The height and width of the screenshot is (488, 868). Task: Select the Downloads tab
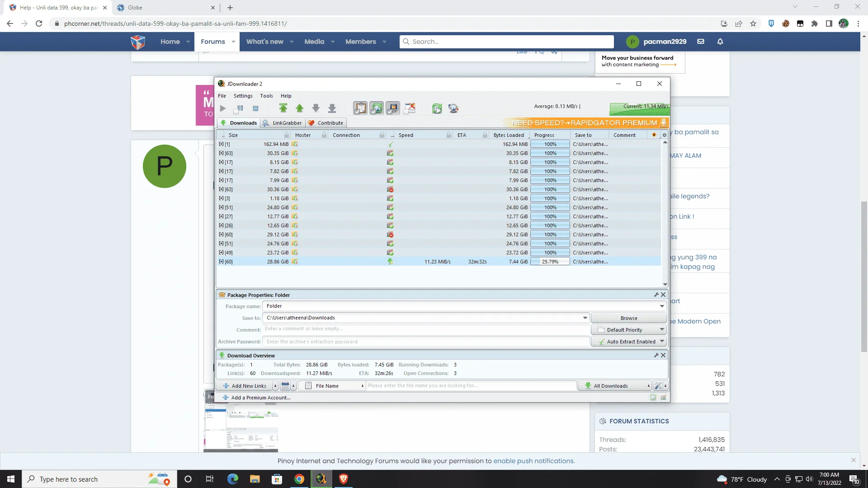click(x=239, y=123)
